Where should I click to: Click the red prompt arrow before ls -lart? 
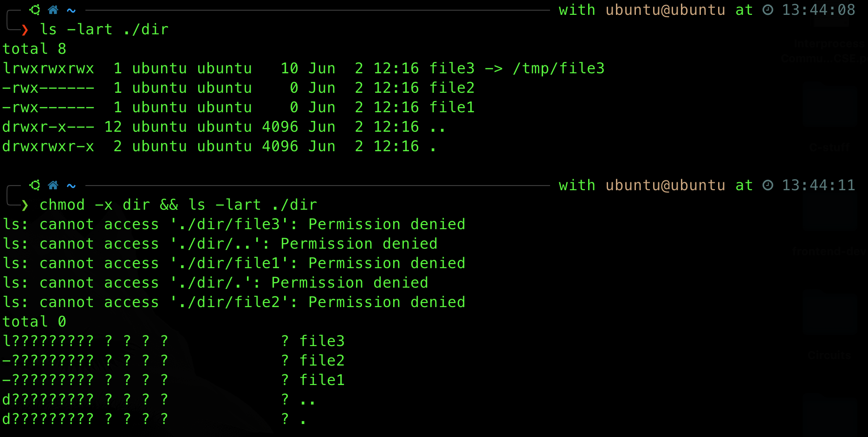point(25,30)
